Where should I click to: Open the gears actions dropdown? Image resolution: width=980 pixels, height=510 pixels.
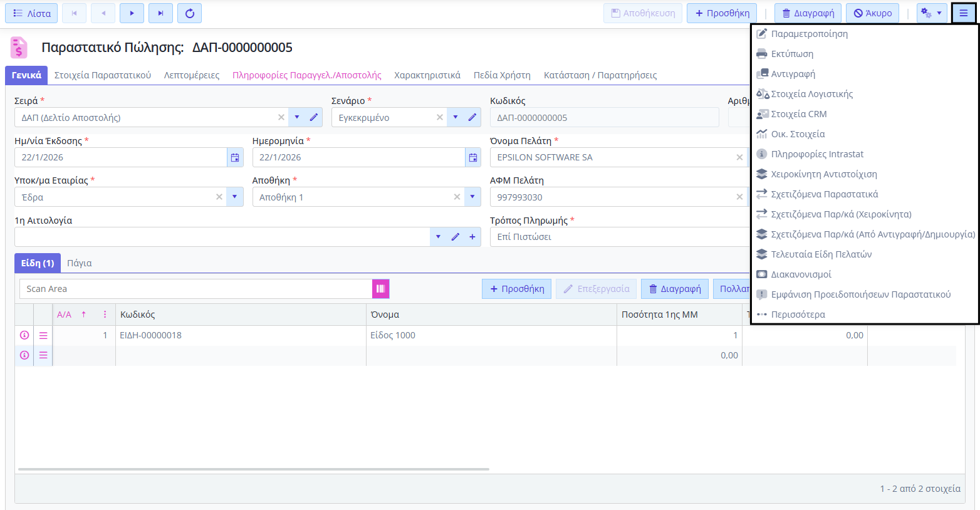coord(931,13)
